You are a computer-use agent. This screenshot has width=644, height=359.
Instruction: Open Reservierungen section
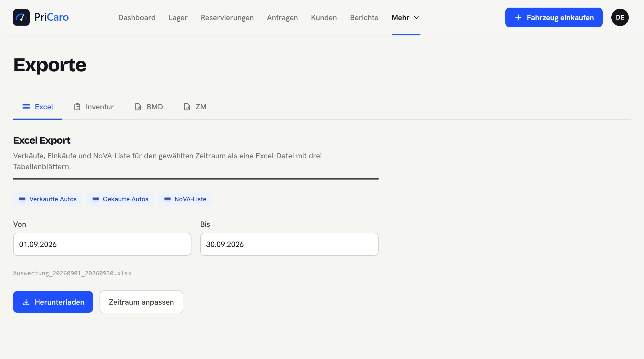click(x=227, y=17)
